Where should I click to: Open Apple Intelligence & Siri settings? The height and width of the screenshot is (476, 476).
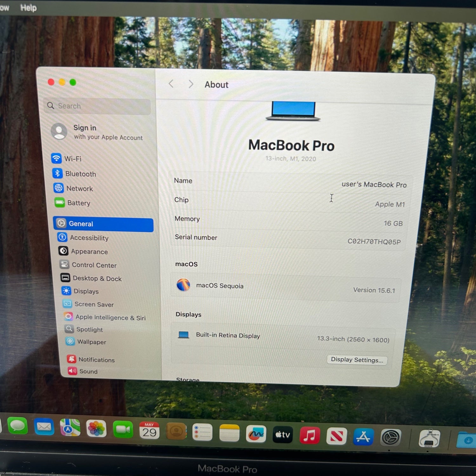coord(105,317)
